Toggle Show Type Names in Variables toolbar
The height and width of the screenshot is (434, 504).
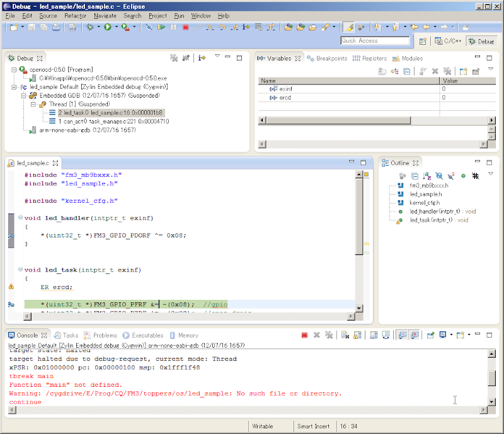coord(381,72)
